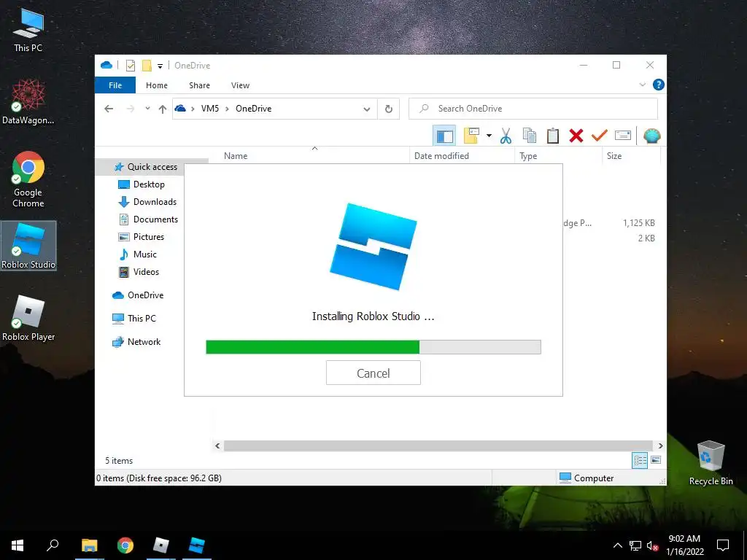Open the View ribbon tab

240,85
